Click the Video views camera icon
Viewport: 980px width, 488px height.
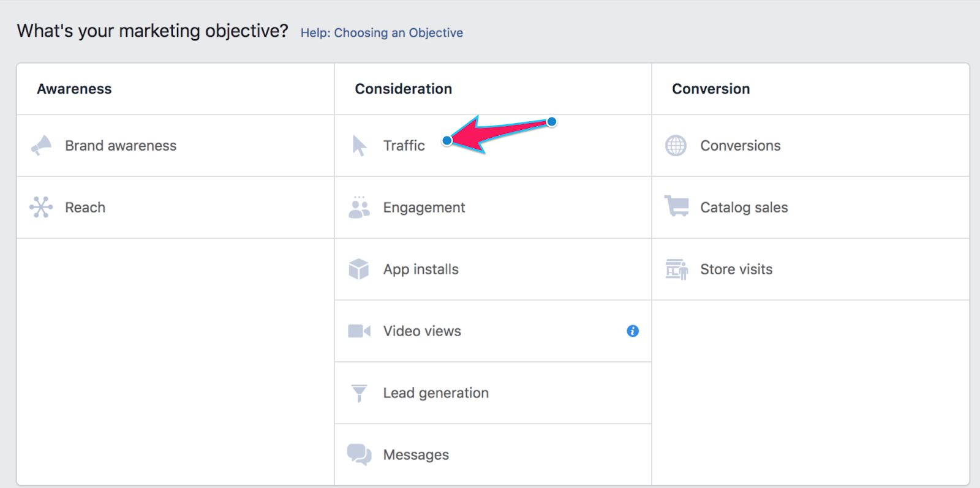coord(360,331)
